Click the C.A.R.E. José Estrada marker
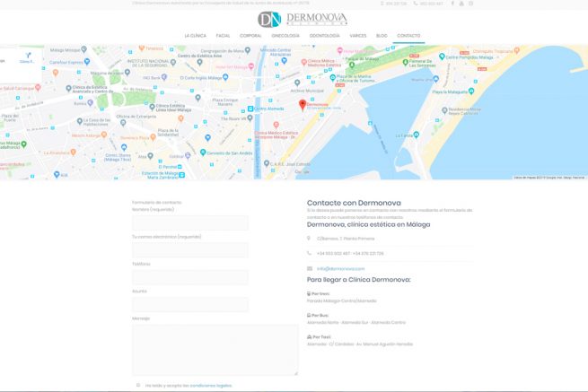This screenshot has height=392, width=588. pos(267,163)
